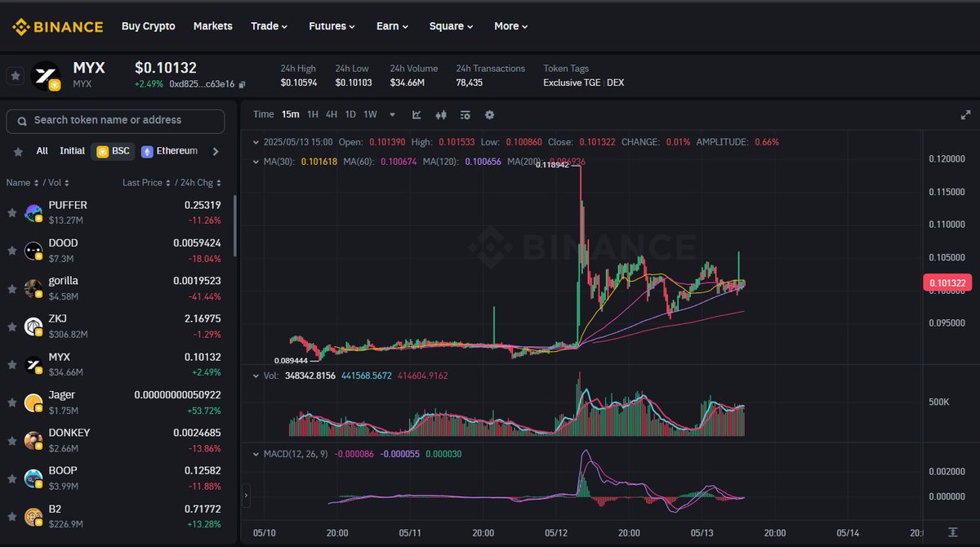The width and height of the screenshot is (980, 547).
Task: Switch chart to 1W interval
Action: coord(370,115)
